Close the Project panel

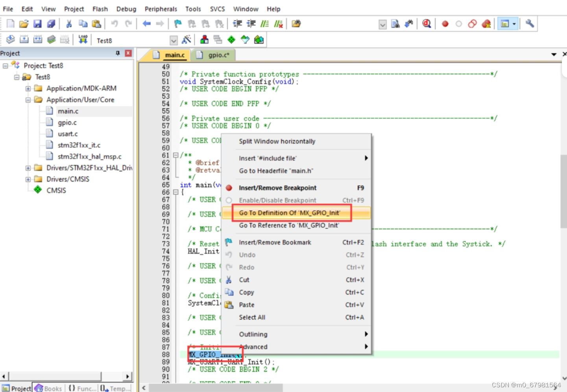click(128, 53)
